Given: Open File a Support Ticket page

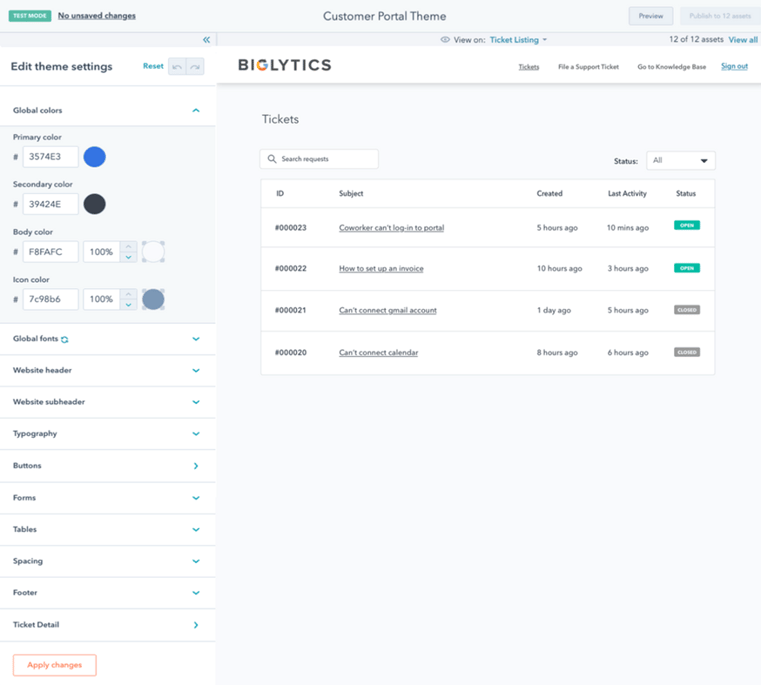Looking at the screenshot, I should (588, 67).
